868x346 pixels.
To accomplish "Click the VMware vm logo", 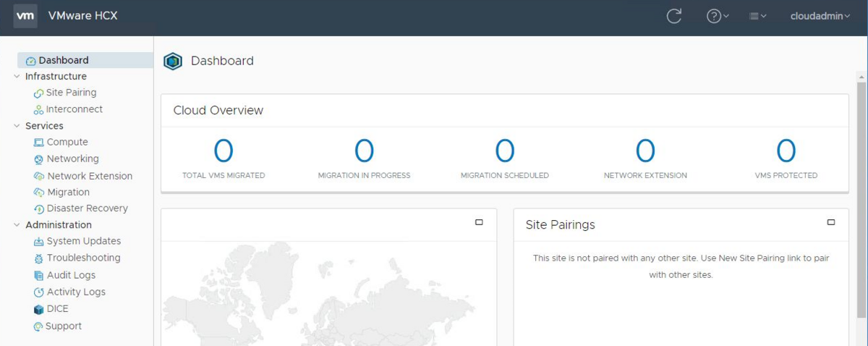I will pos(25,15).
